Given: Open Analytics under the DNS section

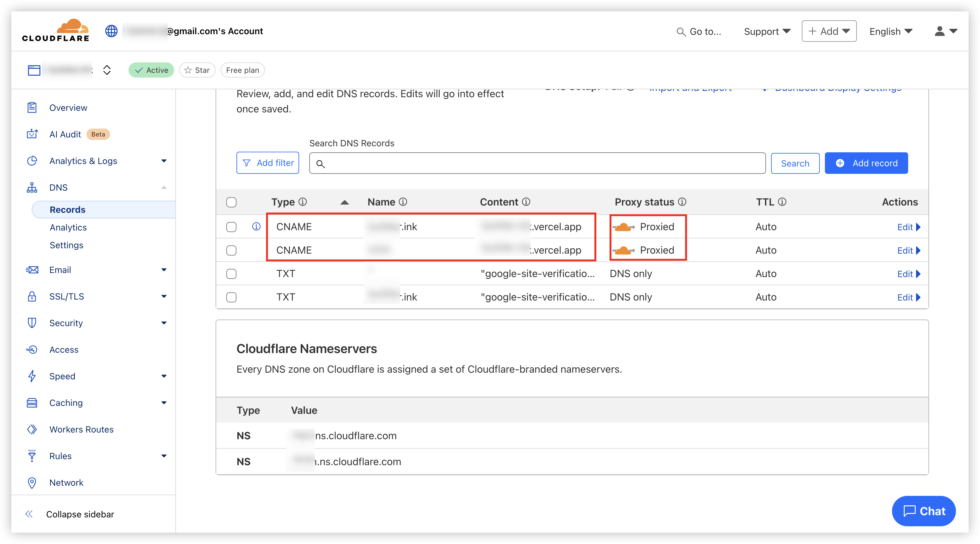Looking at the screenshot, I should tap(68, 227).
